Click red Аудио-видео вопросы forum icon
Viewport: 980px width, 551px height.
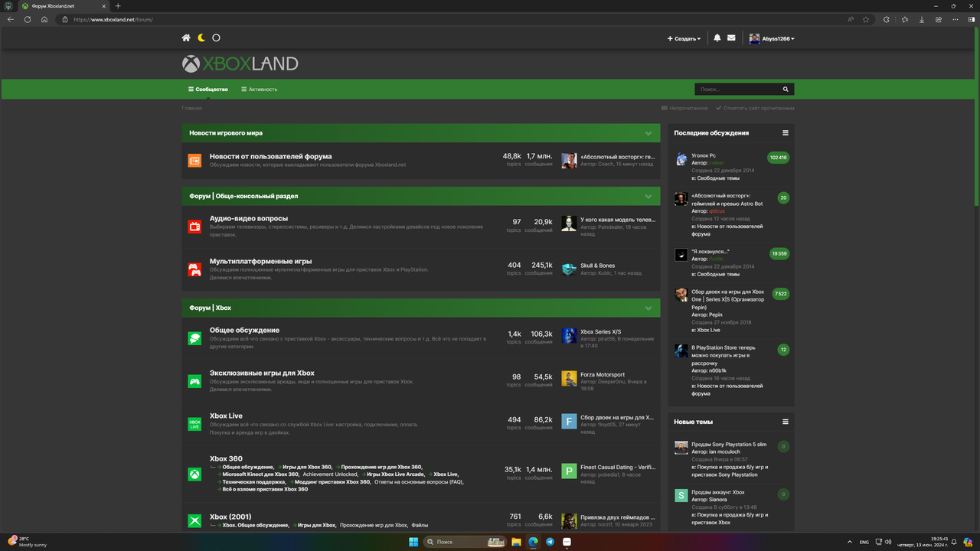[194, 226]
